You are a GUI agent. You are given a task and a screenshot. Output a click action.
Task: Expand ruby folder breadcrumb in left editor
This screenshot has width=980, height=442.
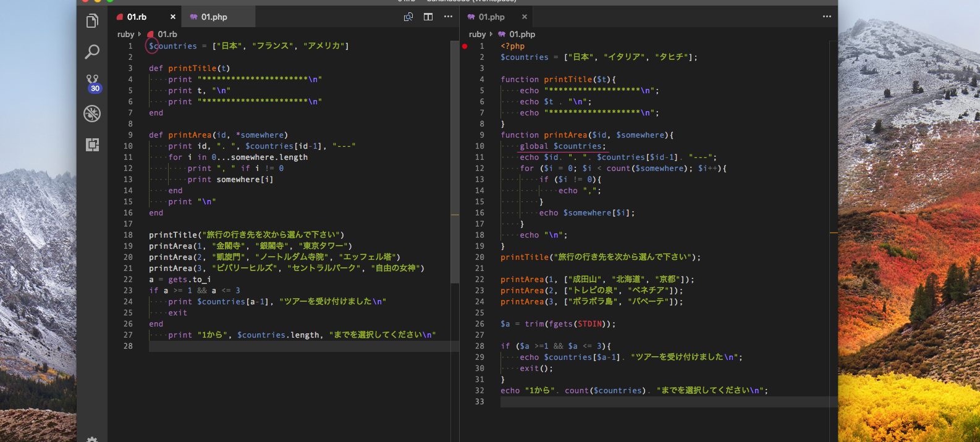point(125,35)
